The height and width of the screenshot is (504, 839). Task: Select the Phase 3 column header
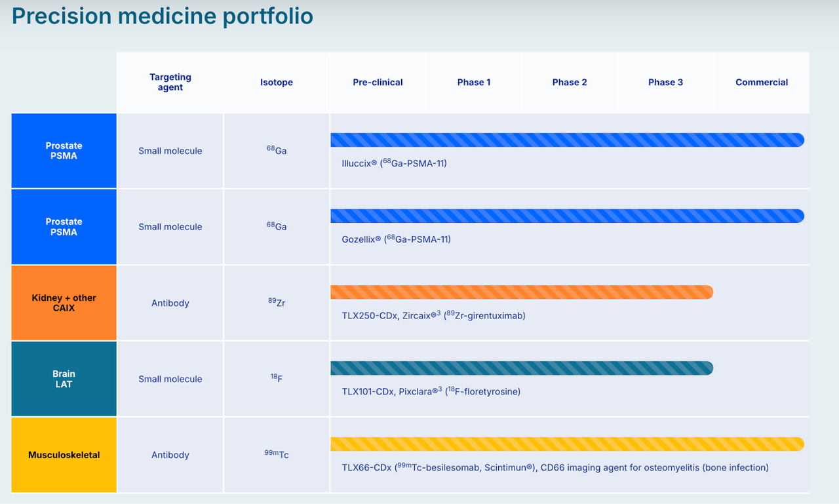(x=665, y=82)
